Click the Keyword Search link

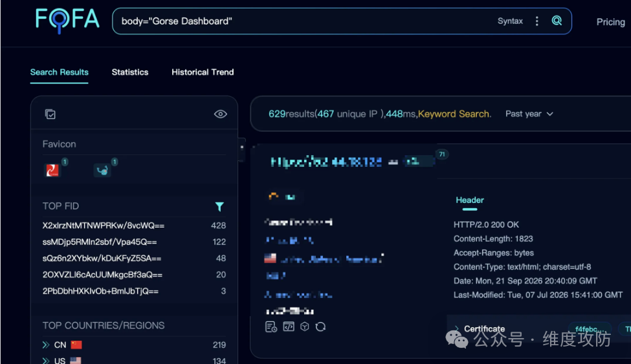pos(454,114)
